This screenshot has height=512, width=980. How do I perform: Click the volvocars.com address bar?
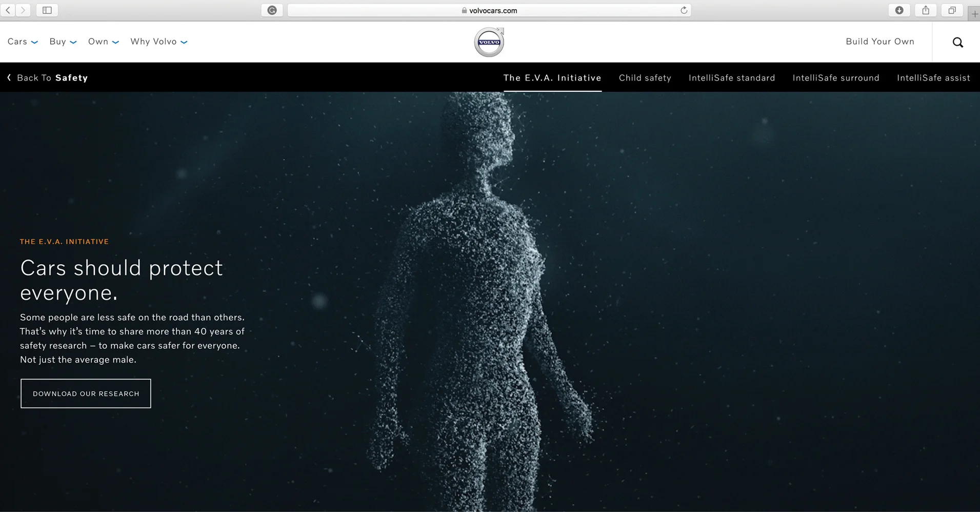tap(489, 10)
